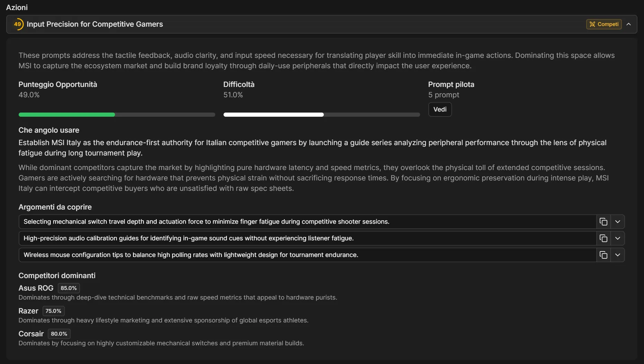Click the Corsair 80.0% badge
Image resolution: width=644 pixels, height=364 pixels.
[59, 334]
